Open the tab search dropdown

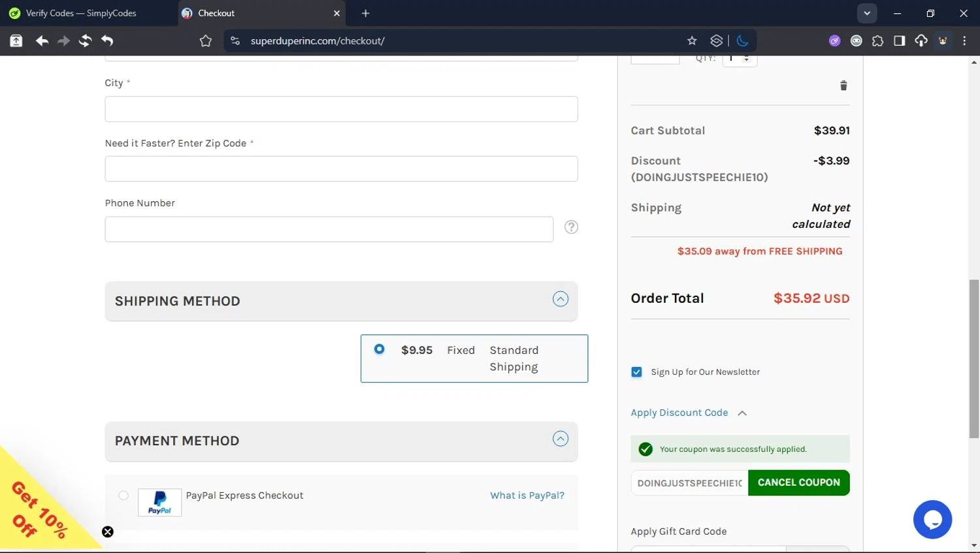[x=867, y=13]
